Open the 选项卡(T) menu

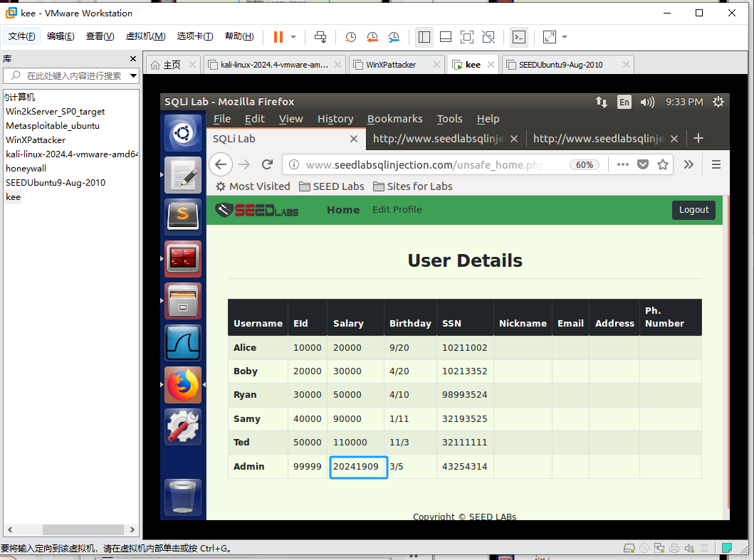[195, 36]
